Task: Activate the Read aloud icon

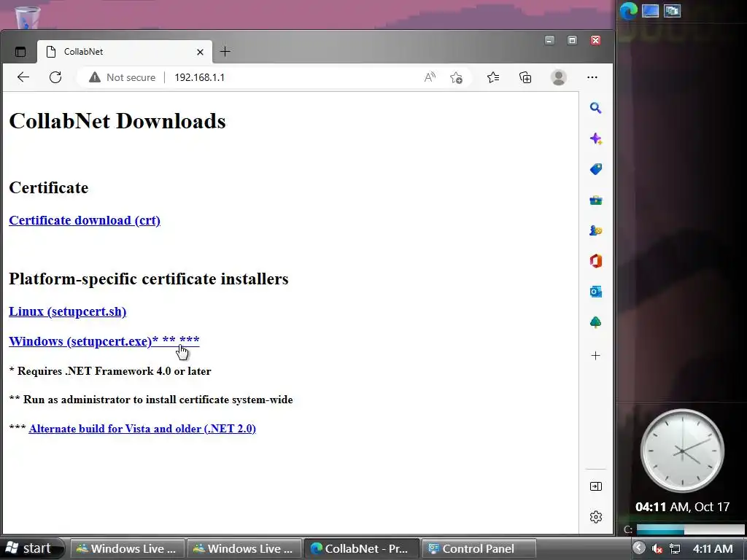Action: 430,77
